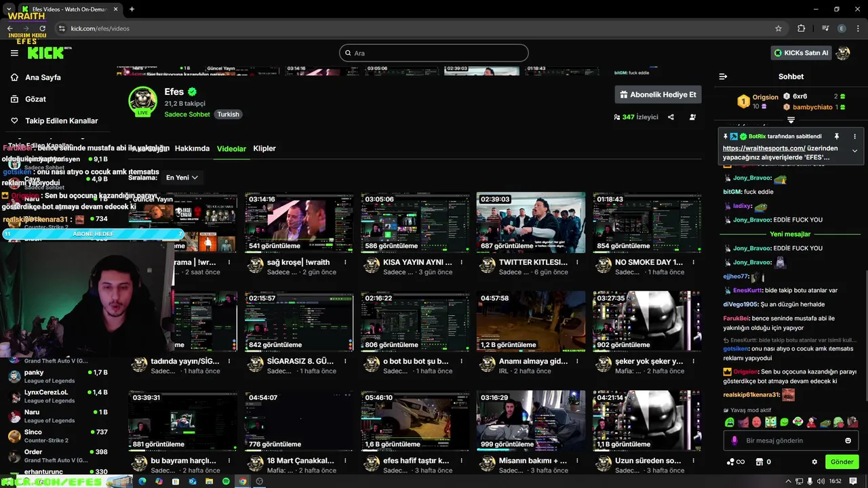Unpin the BotRix pinned message
The height and width of the screenshot is (488, 868).
coord(837,136)
